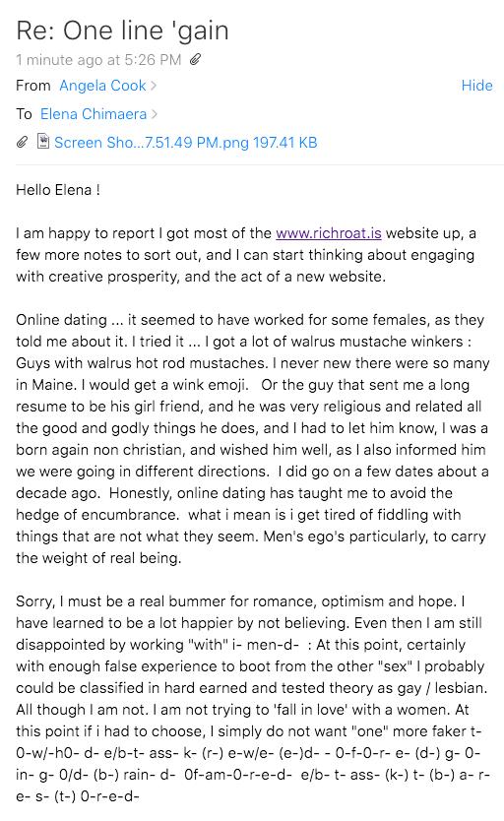Click the 197.41 KB attachment size text
Screen dimensions: 504x821
(x=285, y=143)
